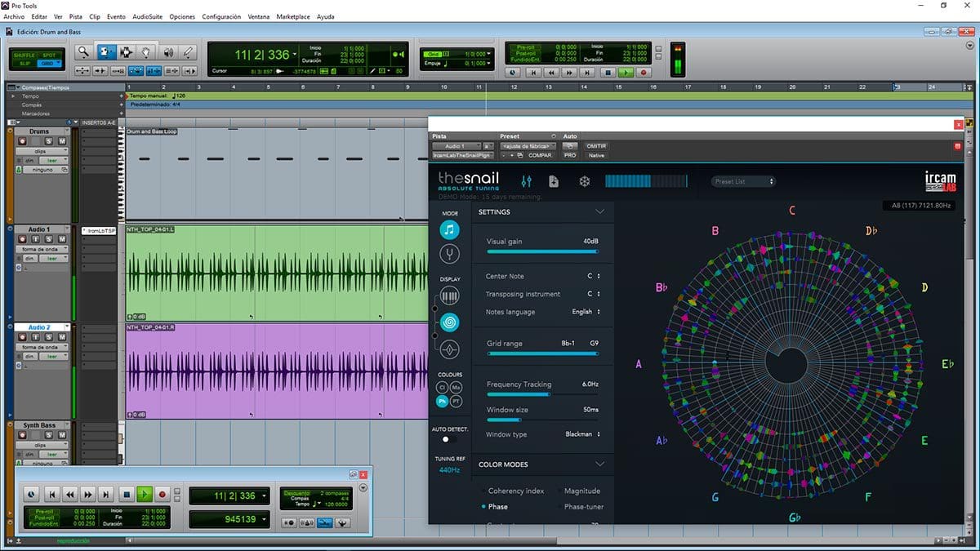Open the Archivo menu
This screenshot has width=980, height=551.
14,16
